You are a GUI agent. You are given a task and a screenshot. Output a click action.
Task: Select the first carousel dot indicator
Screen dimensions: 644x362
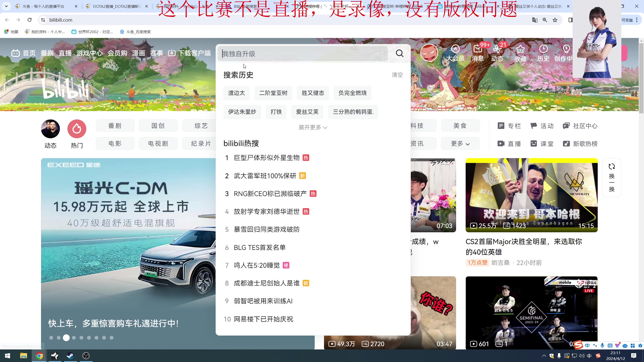click(51, 338)
